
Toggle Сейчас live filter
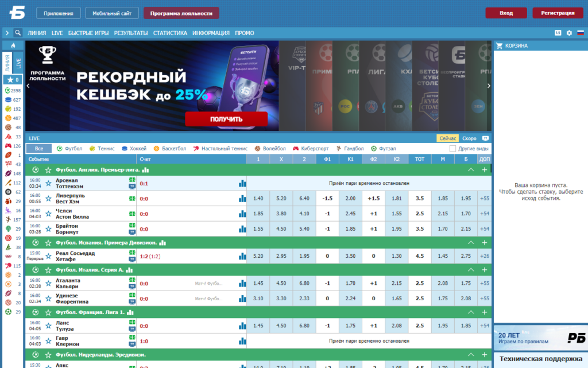tap(447, 138)
